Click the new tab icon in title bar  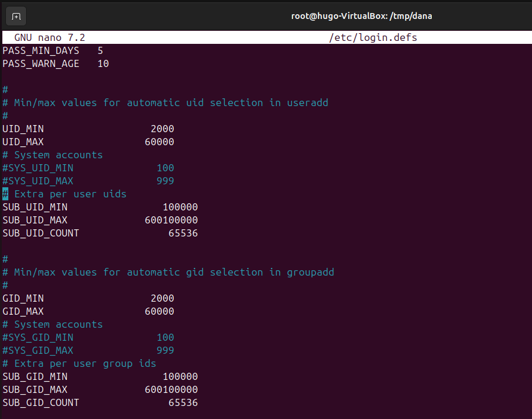(16, 16)
